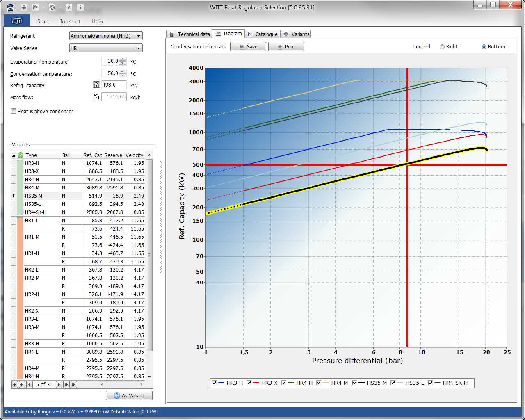The width and height of the screenshot is (525, 420).
Task: Open the Help ribbon tab
Action: (97, 21)
